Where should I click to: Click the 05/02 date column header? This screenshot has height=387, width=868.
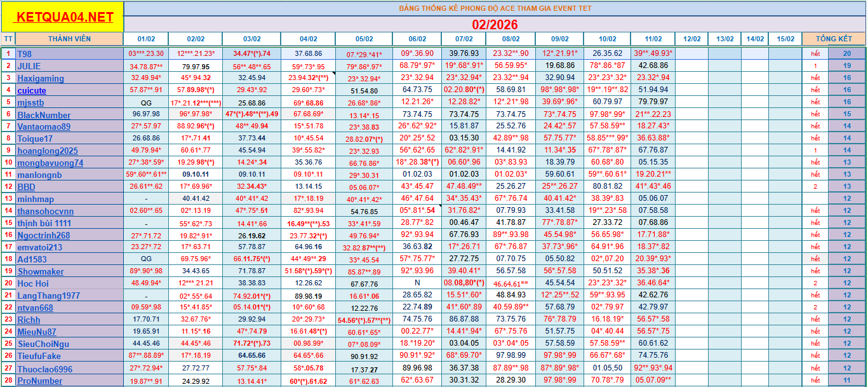[x=363, y=39]
